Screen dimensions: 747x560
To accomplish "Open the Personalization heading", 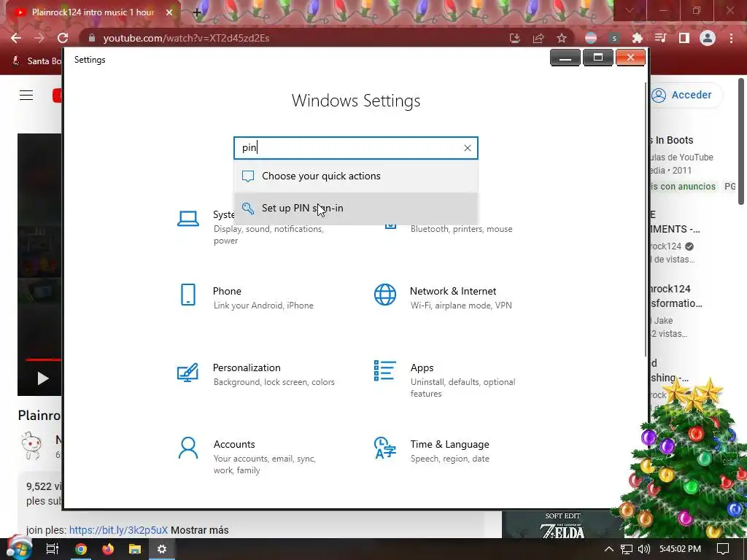I will [247, 367].
